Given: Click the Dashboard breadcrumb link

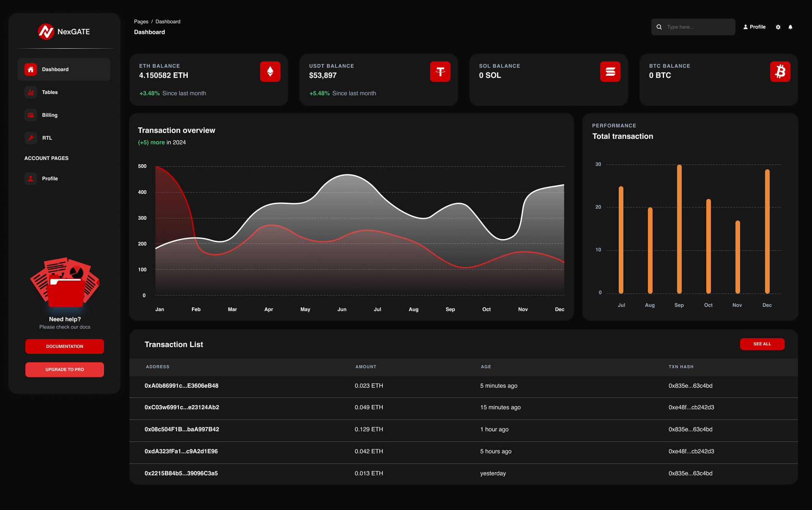Looking at the screenshot, I should click(x=168, y=22).
